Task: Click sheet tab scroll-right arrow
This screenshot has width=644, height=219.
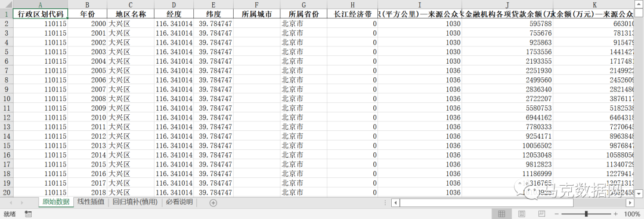Action: point(21,202)
